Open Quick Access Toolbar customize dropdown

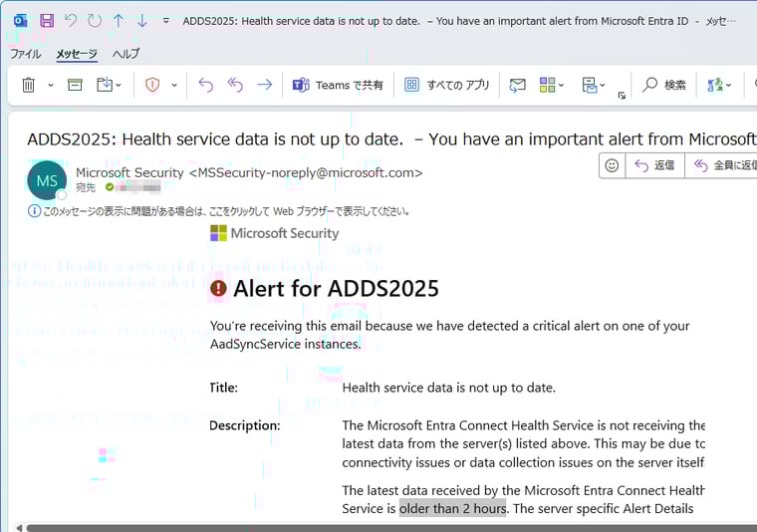coord(166,21)
